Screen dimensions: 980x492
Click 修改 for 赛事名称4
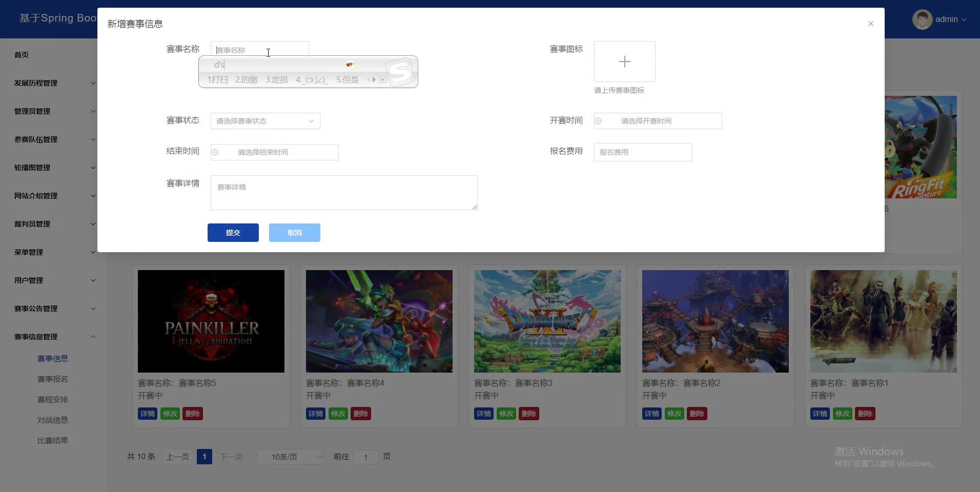tap(338, 414)
